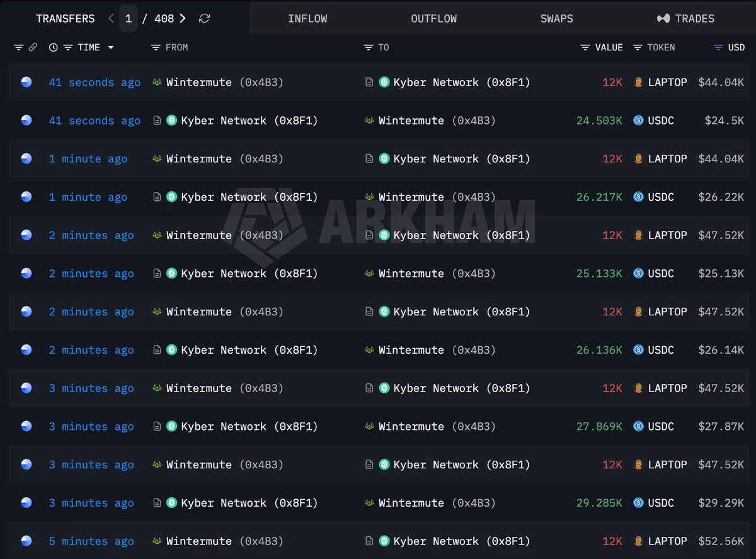Filter by TOKEN column

(x=638, y=47)
